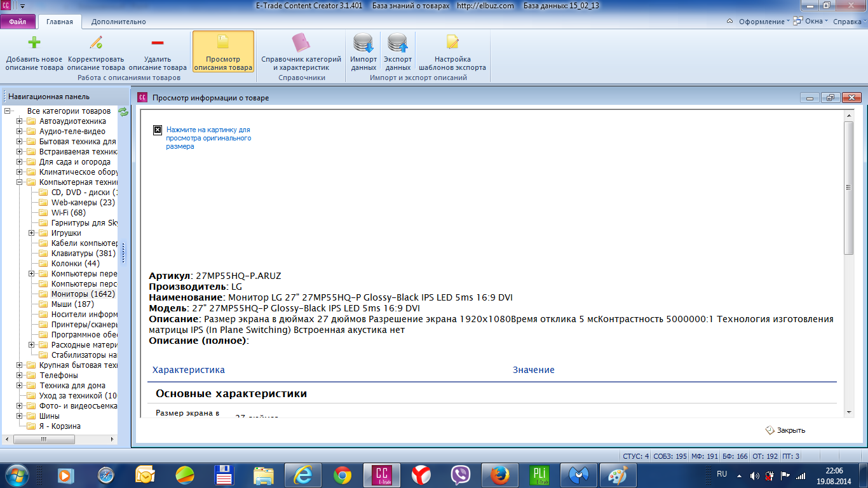Open Google Chrome from the taskbar

point(342,475)
